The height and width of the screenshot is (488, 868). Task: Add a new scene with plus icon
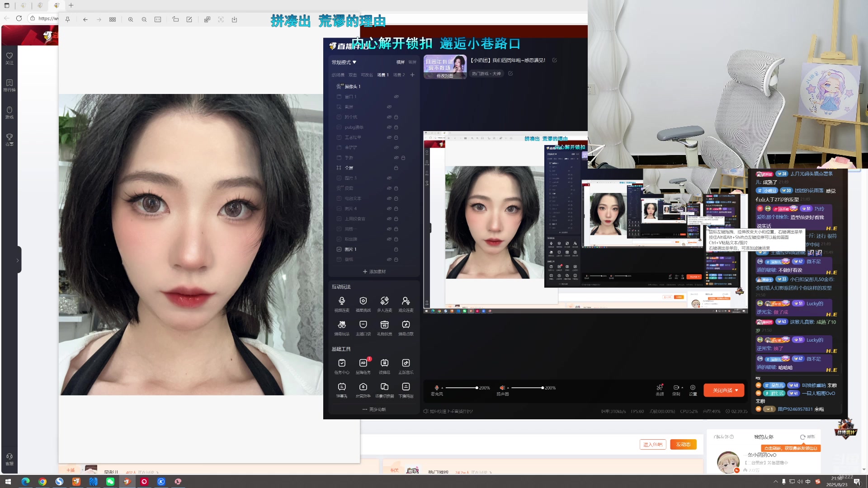click(412, 75)
